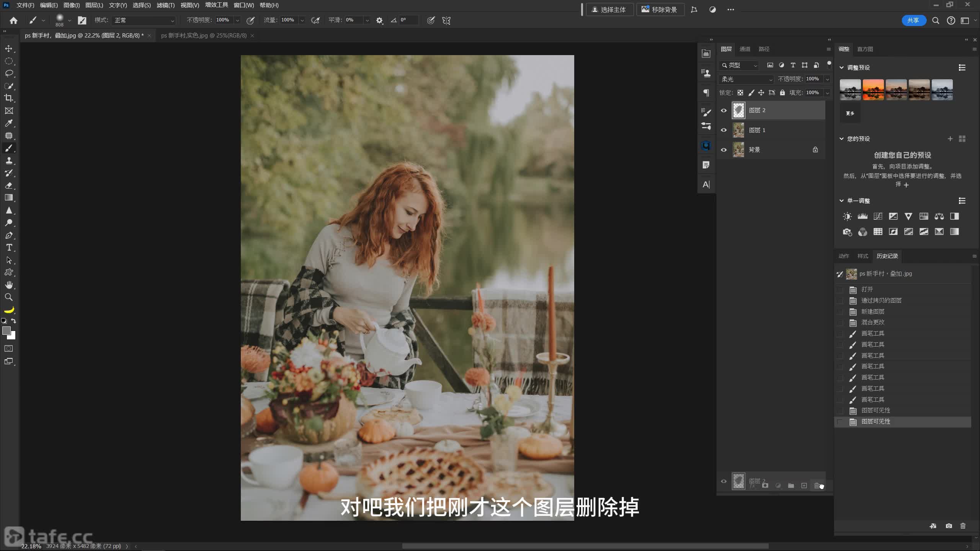
Task: Toggle visibility of 图层 1
Action: click(724, 130)
